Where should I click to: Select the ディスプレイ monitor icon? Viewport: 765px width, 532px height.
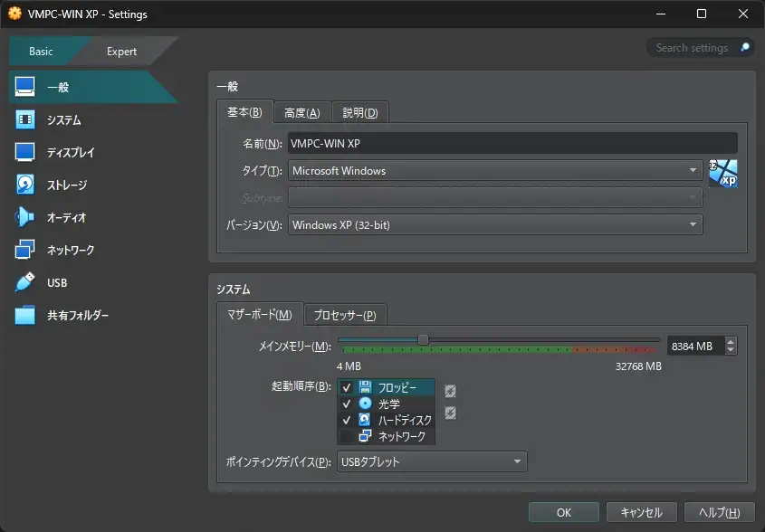pos(25,152)
